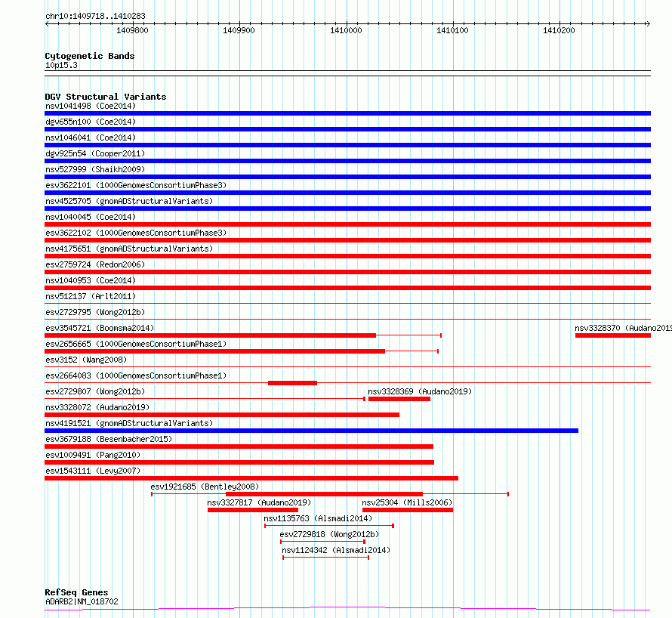
Task: Click the 1410000 ruler position
Action: coord(346,30)
